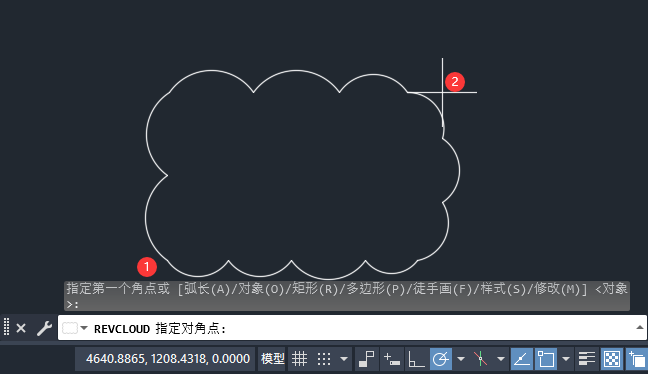Toggle 2D object snap icon

tap(546, 359)
